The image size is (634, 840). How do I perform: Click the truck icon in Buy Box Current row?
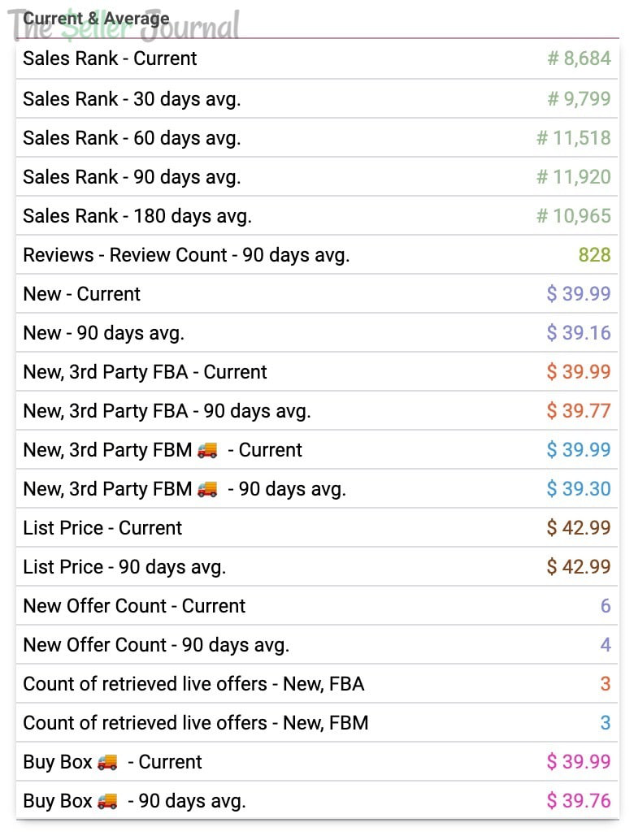click(x=107, y=763)
